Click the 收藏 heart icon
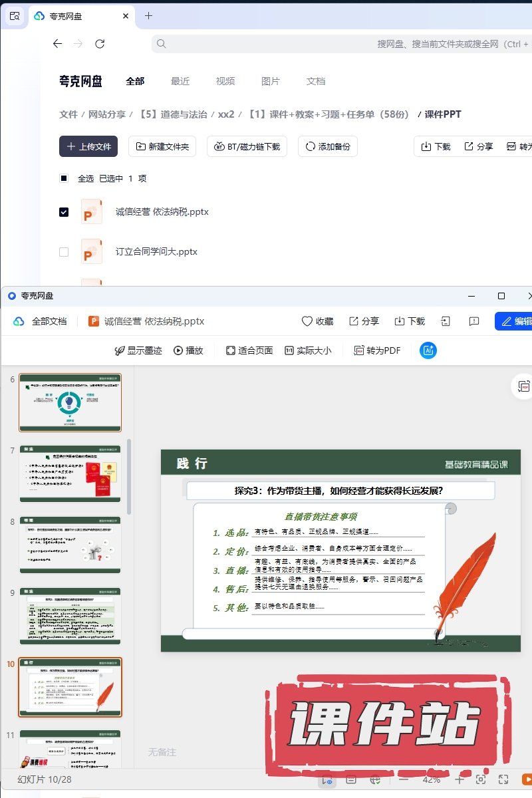 (x=307, y=321)
